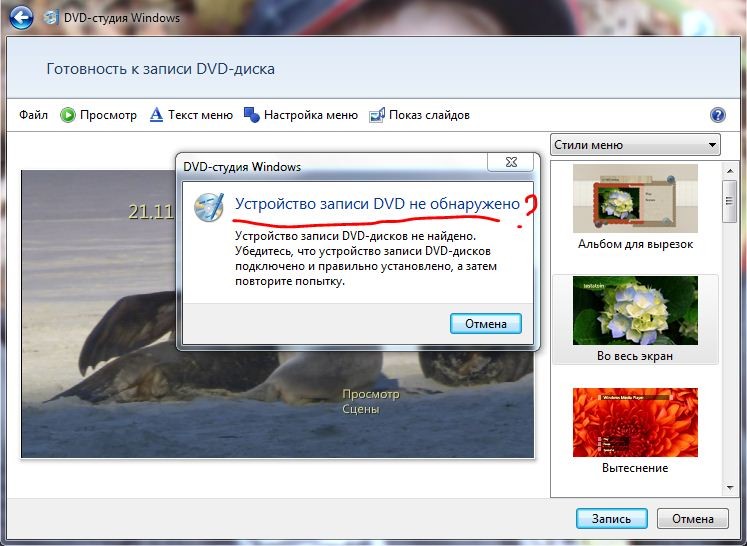Click Сцены link in the preview
The image size is (747, 546).
click(360, 409)
